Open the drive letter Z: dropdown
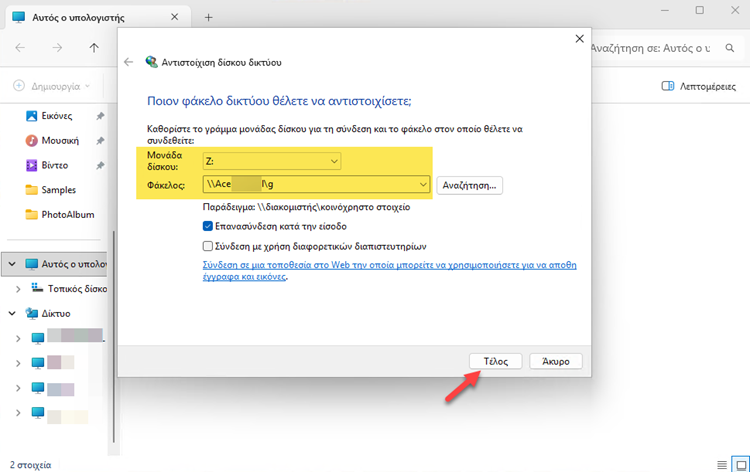This screenshot has width=750, height=473. pyautogui.click(x=333, y=161)
